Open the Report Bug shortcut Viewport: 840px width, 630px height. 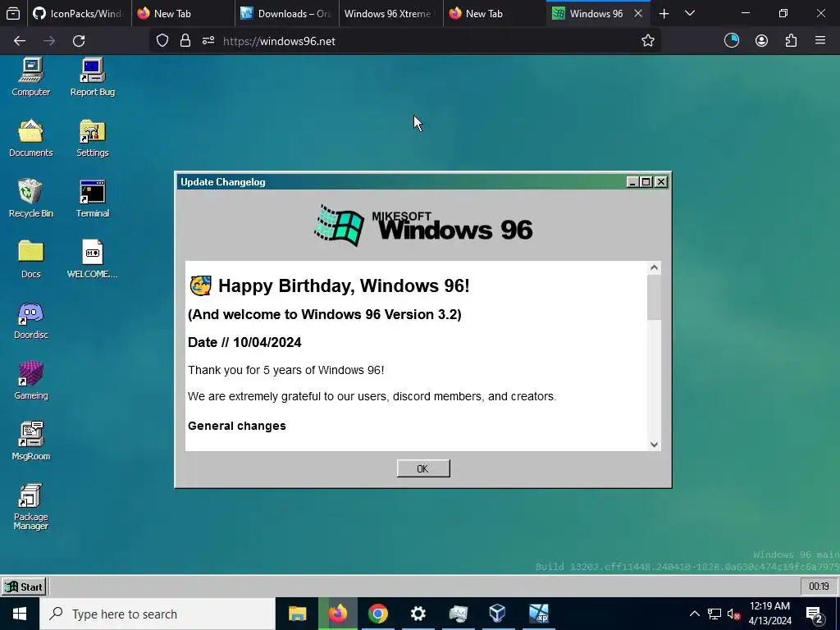click(x=92, y=76)
